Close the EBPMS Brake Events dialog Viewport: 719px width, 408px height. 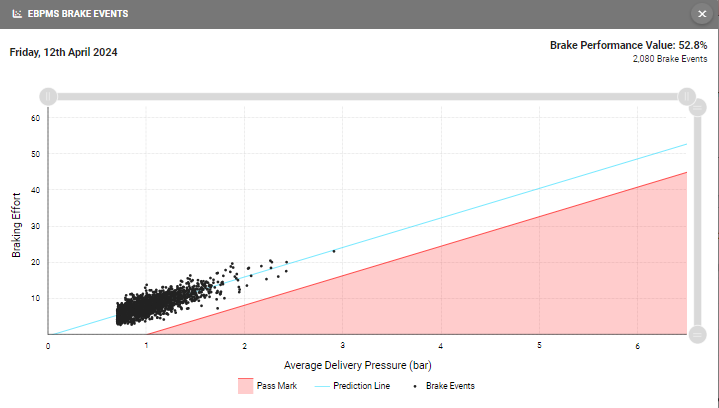tap(702, 14)
